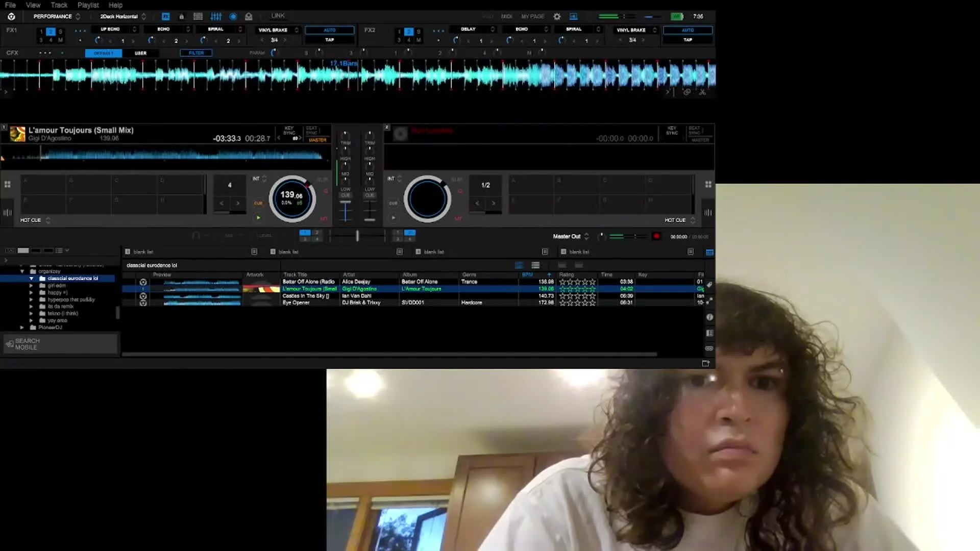980x551 pixels.
Task: Open the Master Out dropdown
Action: point(571,237)
